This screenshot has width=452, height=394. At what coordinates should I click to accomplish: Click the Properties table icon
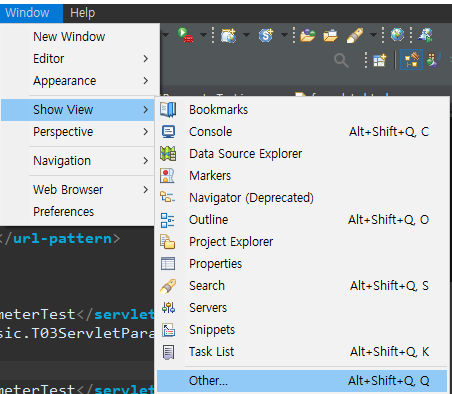point(168,264)
